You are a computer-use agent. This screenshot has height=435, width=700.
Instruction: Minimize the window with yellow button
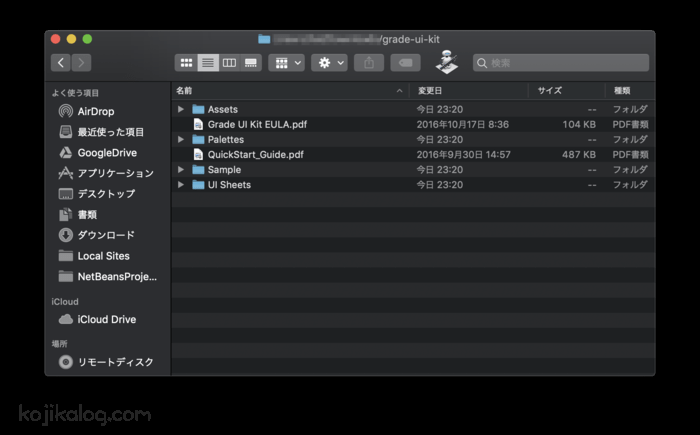point(71,39)
